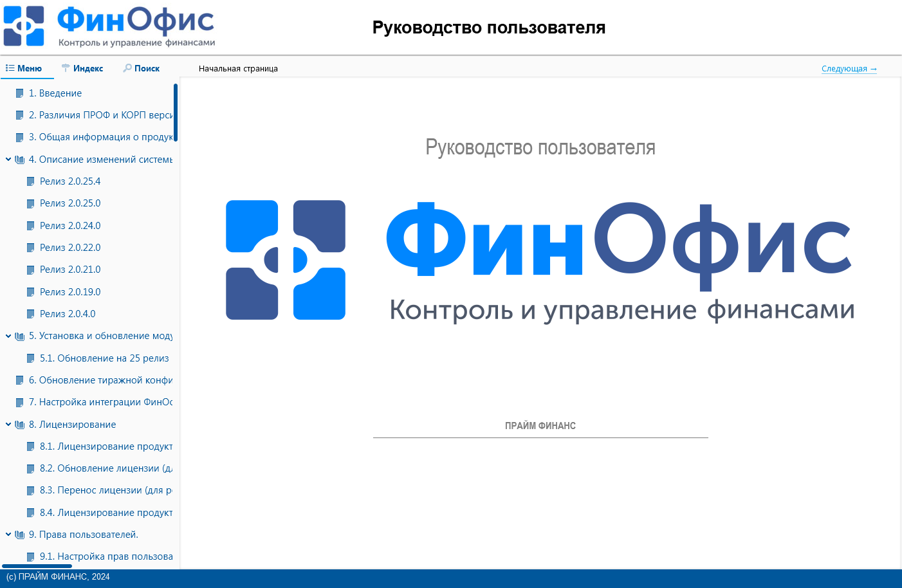Screen dimensions: 902x588
Task: Click the page icon beside Релиз 2.0.19.0
Action: (31, 292)
